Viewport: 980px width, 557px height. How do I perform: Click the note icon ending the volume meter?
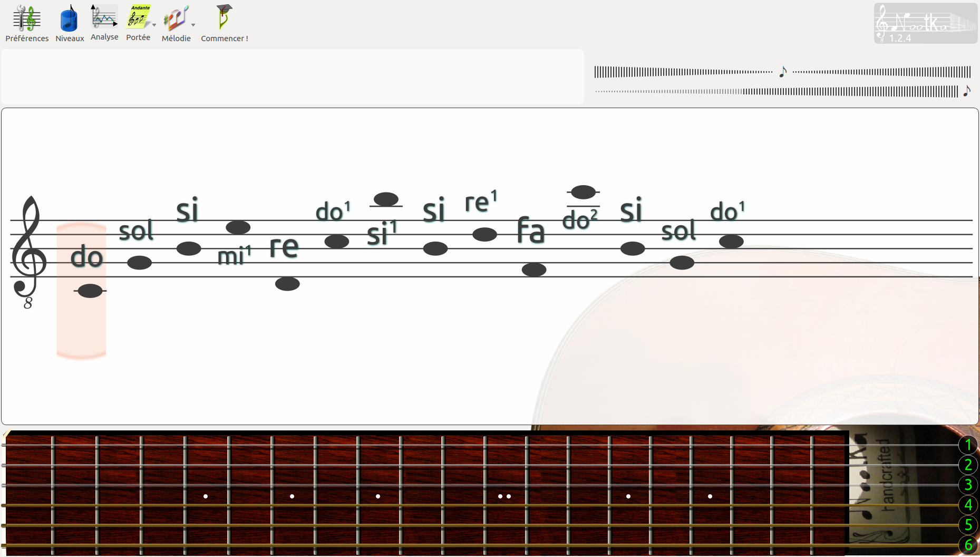pyautogui.click(x=966, y=91)
